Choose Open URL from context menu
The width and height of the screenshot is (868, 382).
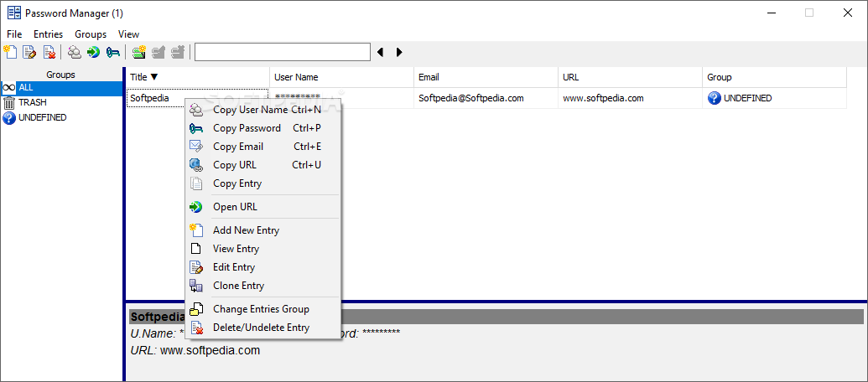(x=263, y=207)
